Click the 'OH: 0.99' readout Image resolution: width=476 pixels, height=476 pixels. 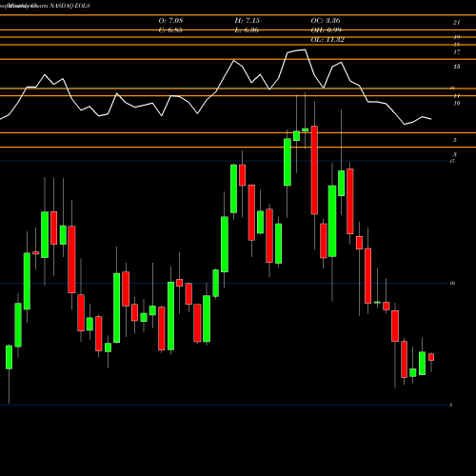pos(326,30)
